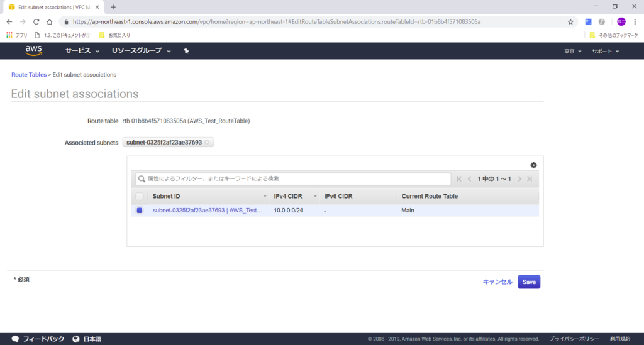The width and height of the screenshot is (644, 345).
Task: Click the subnet-0325f2af23ae37693 link in table
Action: (208, 210)
